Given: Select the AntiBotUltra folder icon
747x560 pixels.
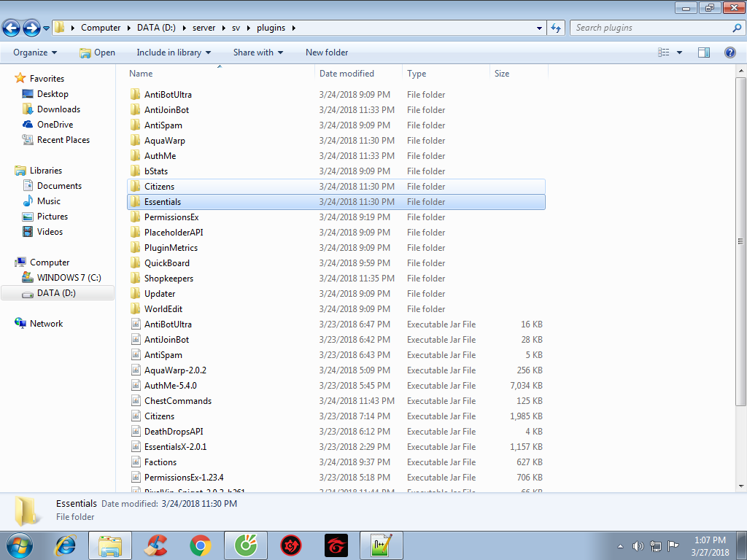Looking at the screenshot, I should pyautogui.click(x=136, y=94).
